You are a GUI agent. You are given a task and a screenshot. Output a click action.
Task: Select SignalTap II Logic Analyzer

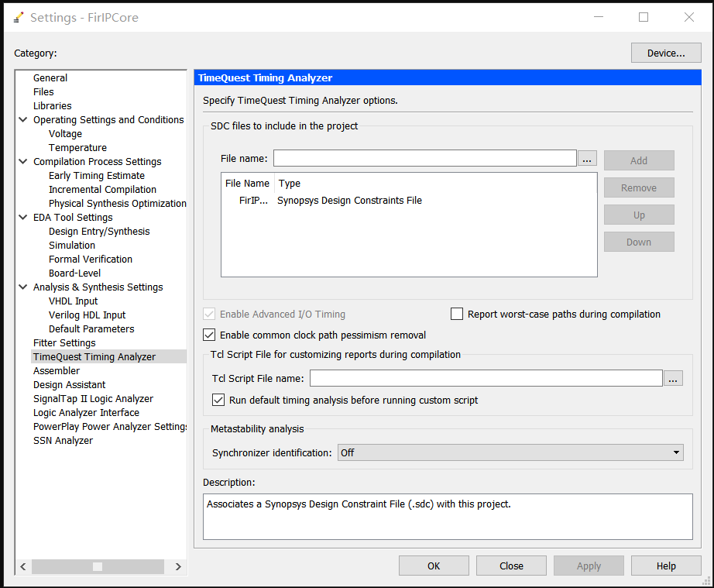[x=93, y=398]
